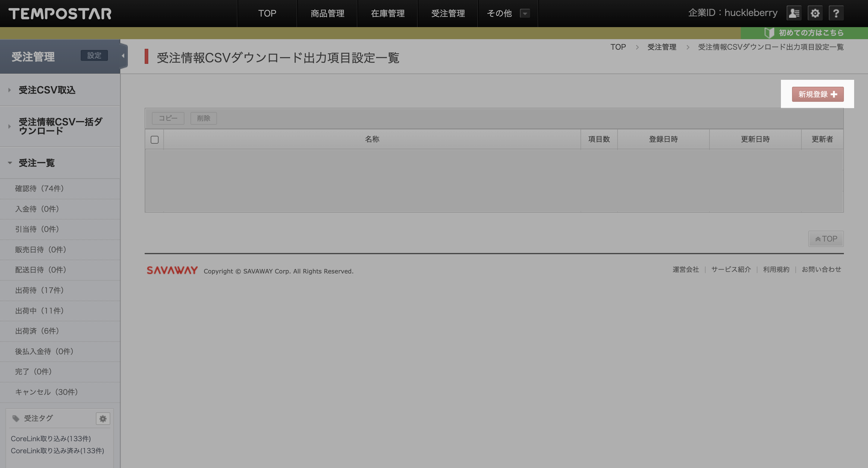
Task: Open the 在庫管理 menu tab
Action: [388, 14]
